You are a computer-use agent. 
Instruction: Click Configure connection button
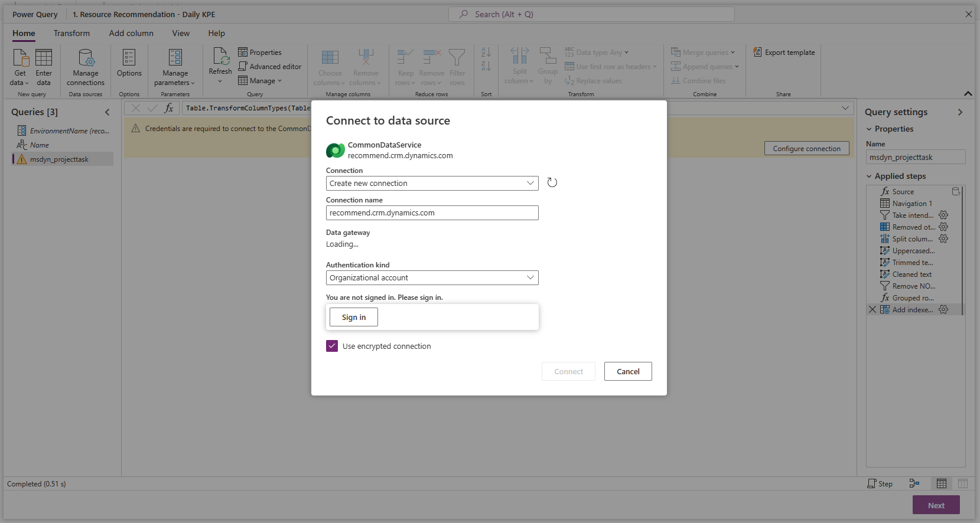pos(806,148)
